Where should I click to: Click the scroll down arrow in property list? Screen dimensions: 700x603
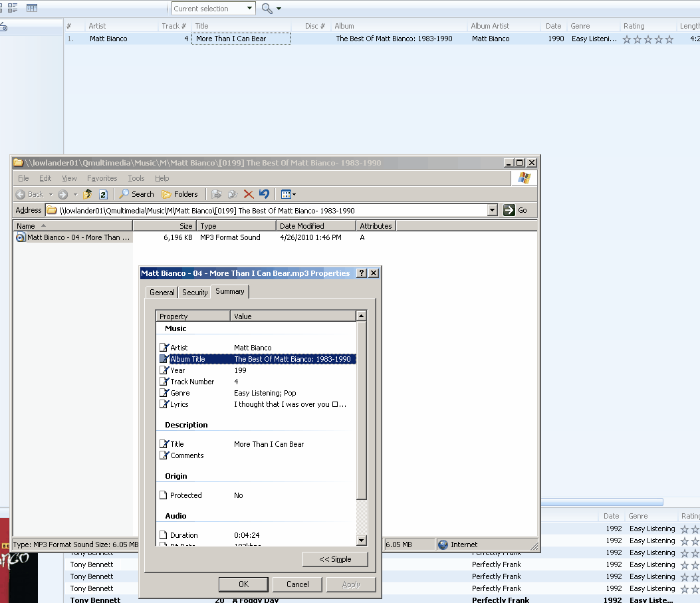coord(362,541)
